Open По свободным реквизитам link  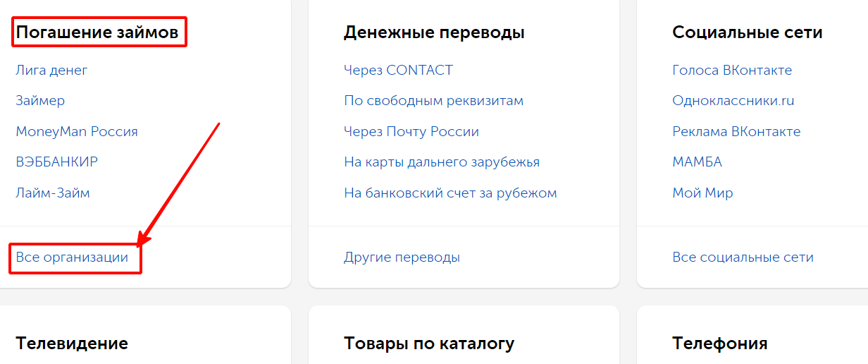(x=433, y=101)
